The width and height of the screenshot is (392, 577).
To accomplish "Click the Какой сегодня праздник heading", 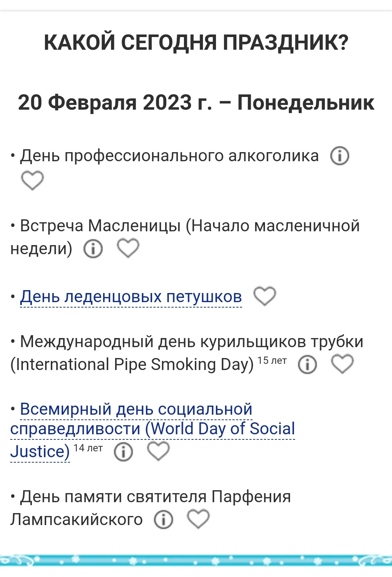I will (x=196, y=42).
